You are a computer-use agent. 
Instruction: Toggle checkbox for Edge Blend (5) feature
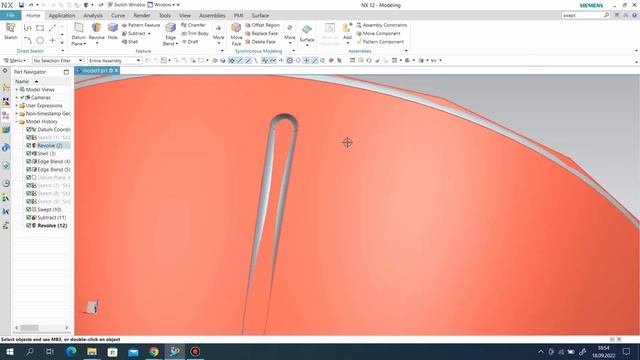tap(29, 169)
